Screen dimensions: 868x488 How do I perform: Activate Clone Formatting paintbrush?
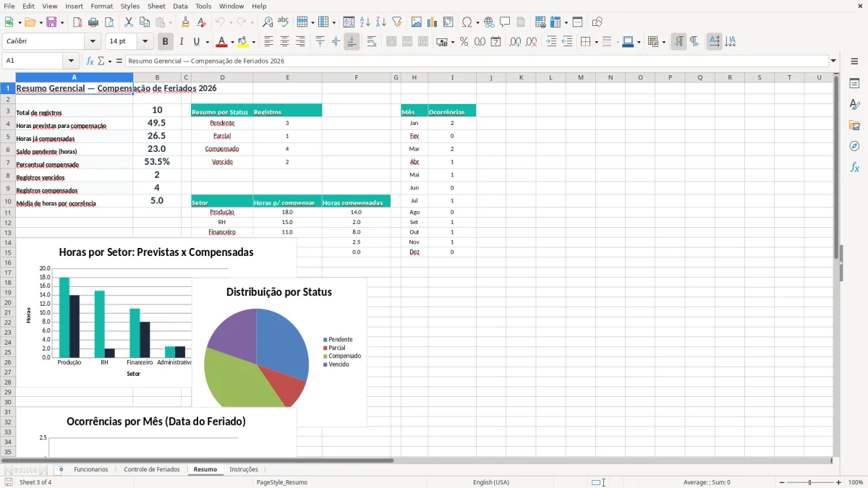point(186,22)
